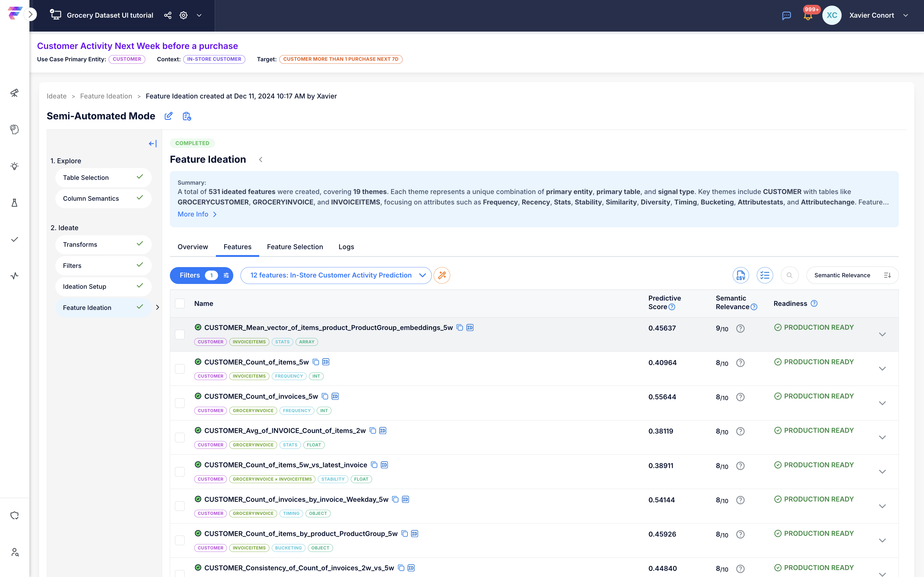Check the Count_of_items_by_product_ProductGroup_5w row
924x577 pixels.
[x=180, y=540]
